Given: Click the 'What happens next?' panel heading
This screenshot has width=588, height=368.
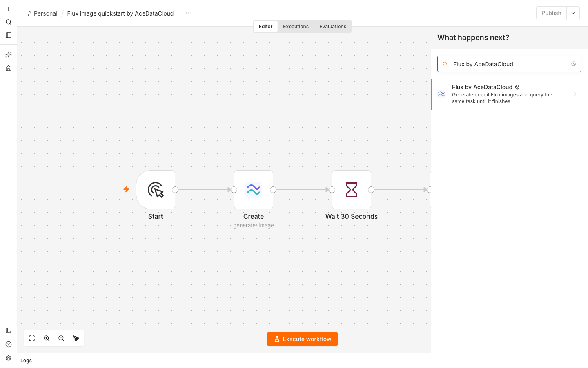Looking at the screenshot, I should (x=473, y=38).
